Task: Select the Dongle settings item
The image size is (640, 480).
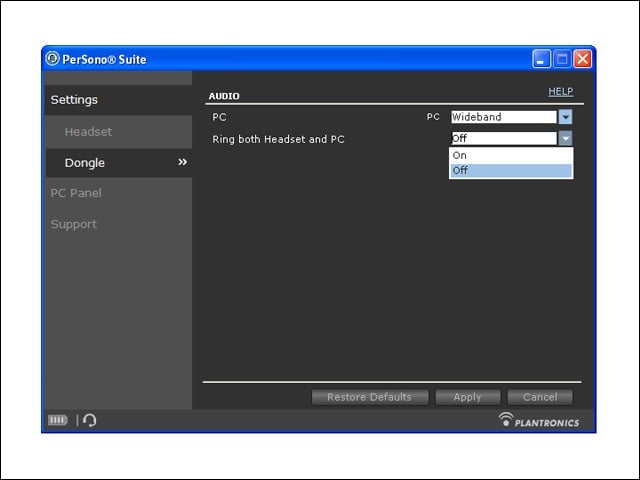Action: coord(119,162)
